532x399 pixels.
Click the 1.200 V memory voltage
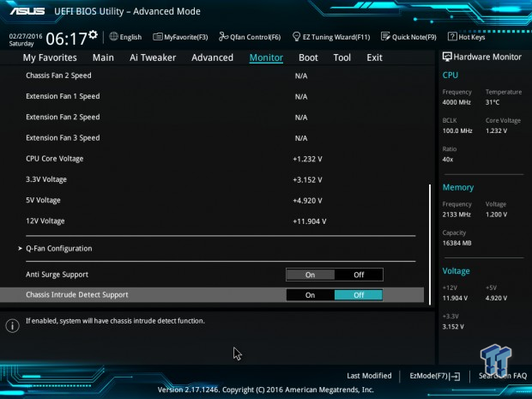pos(496,215)
